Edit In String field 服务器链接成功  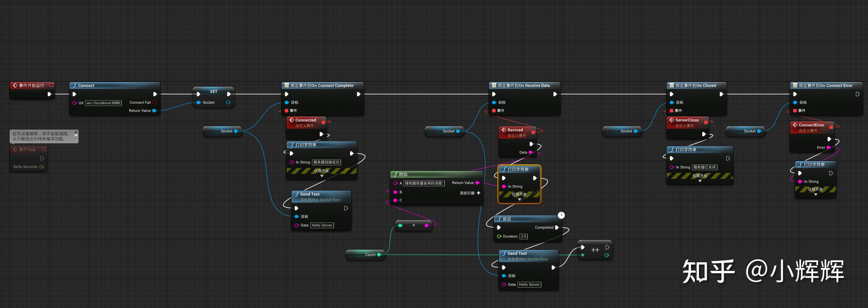tap(326, 162)
